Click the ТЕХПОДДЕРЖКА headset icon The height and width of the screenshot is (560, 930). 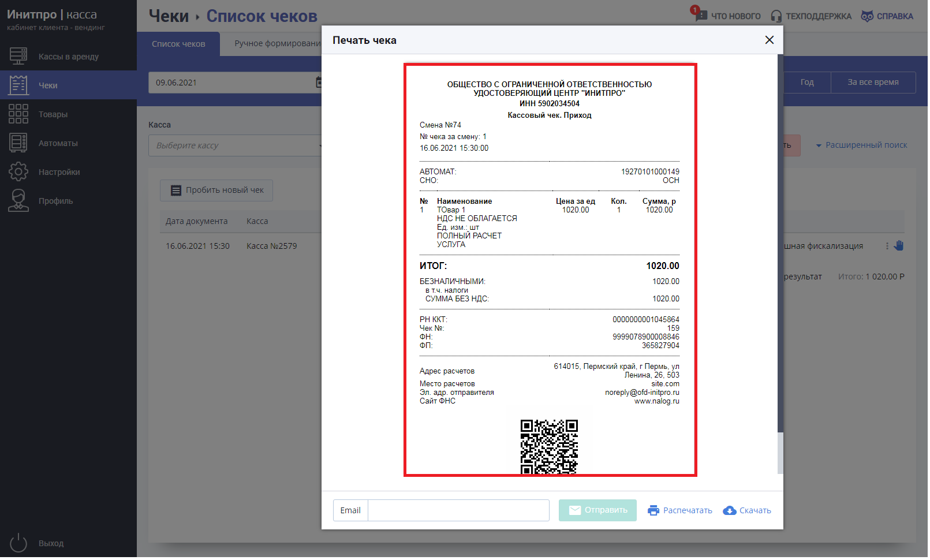(776, 16)
